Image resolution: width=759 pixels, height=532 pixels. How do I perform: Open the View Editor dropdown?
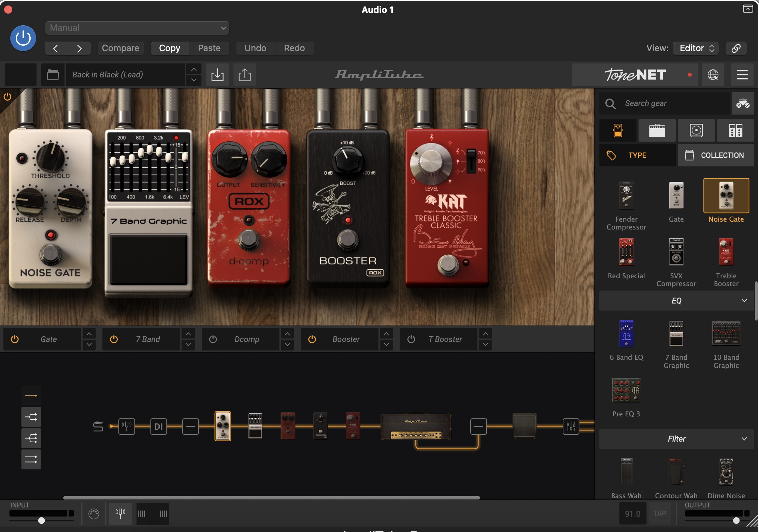coord(696,48)
